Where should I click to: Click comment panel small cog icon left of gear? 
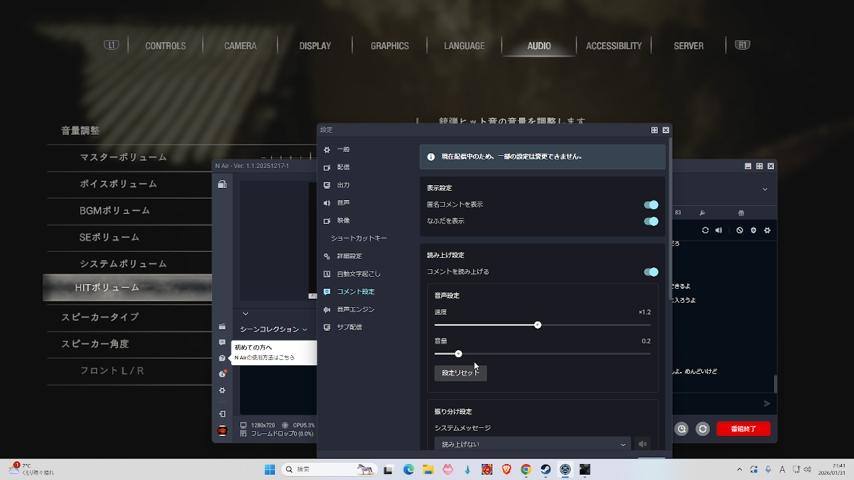(753, 230)
